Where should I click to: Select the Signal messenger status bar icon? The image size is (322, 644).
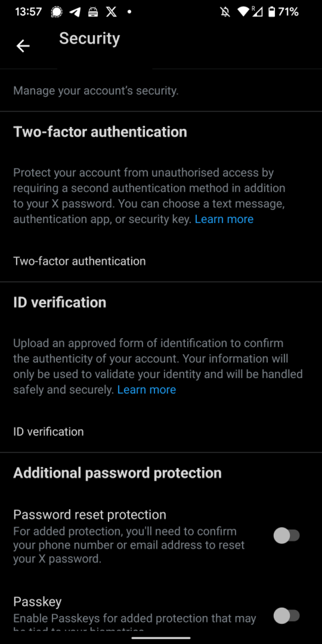[57, 12]
